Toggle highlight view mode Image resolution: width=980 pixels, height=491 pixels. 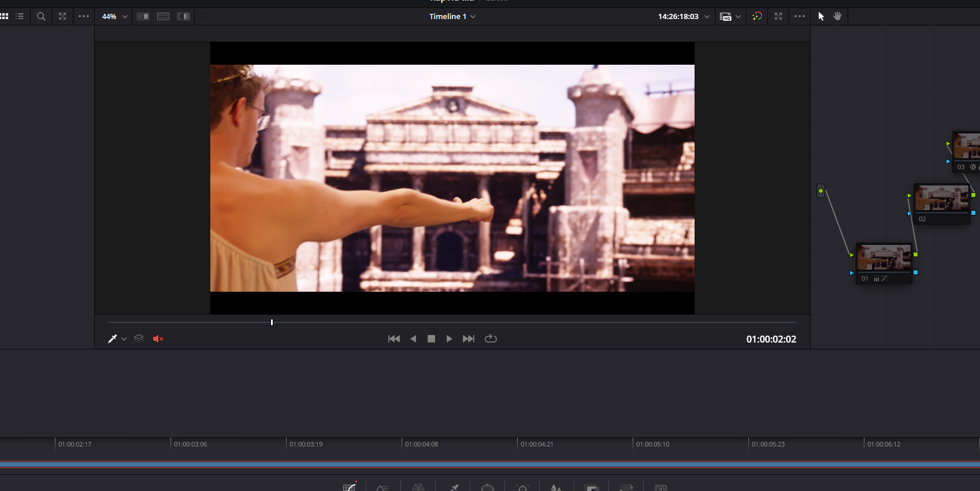184,16
